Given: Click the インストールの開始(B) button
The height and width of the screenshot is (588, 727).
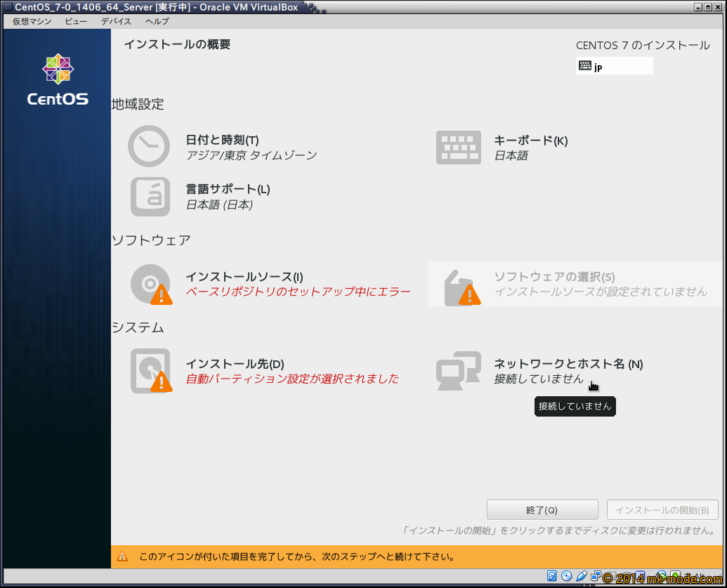Looking at the screenshot, I should (x=662, y=510).
